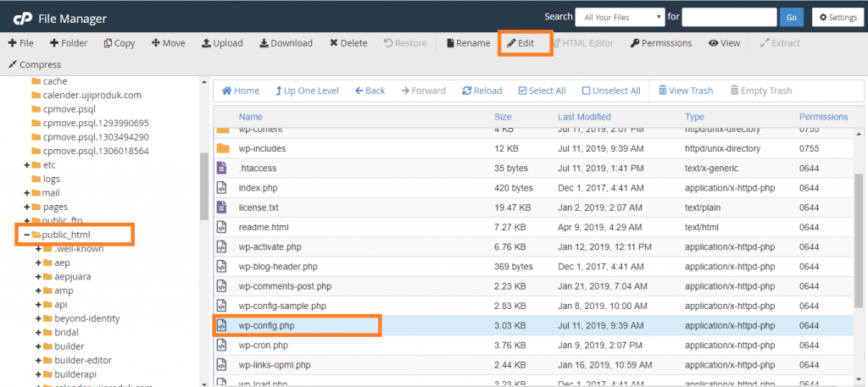Select the logs folder in tree

point(52,179)
